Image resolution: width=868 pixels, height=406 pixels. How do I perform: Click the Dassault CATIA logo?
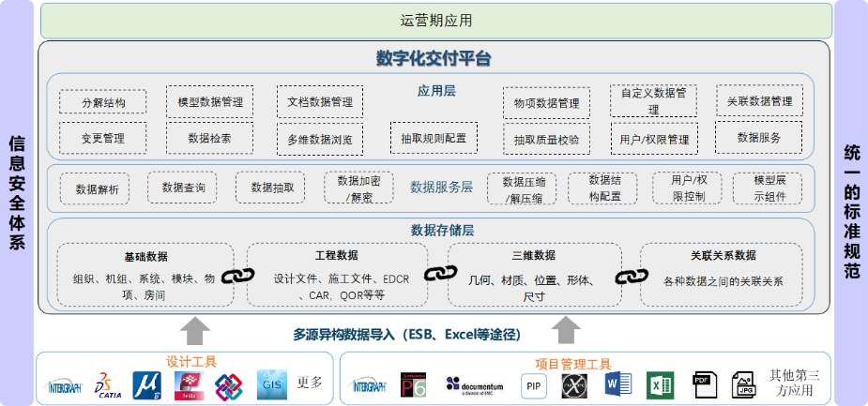click(109, 385)
